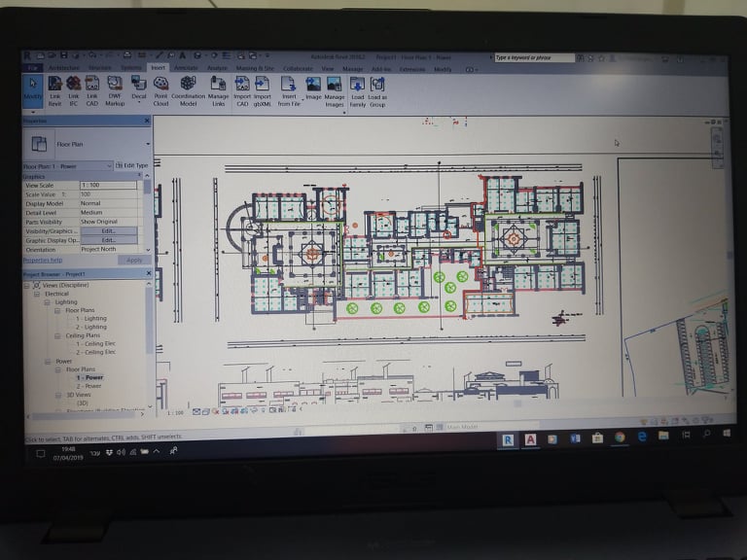Click the visual style icon in view control bar

(205, 411)
